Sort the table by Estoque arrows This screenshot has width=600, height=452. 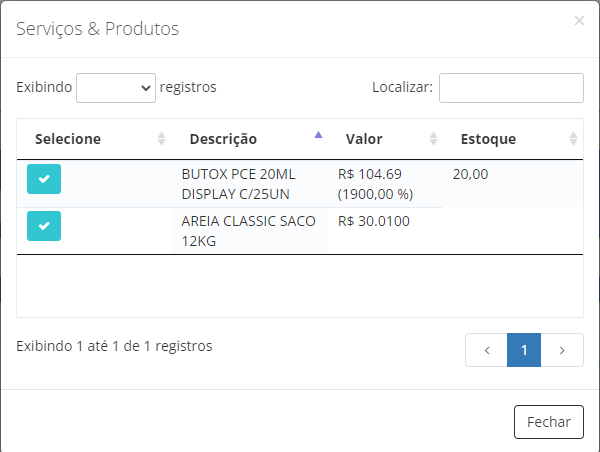tap(573, 139)
